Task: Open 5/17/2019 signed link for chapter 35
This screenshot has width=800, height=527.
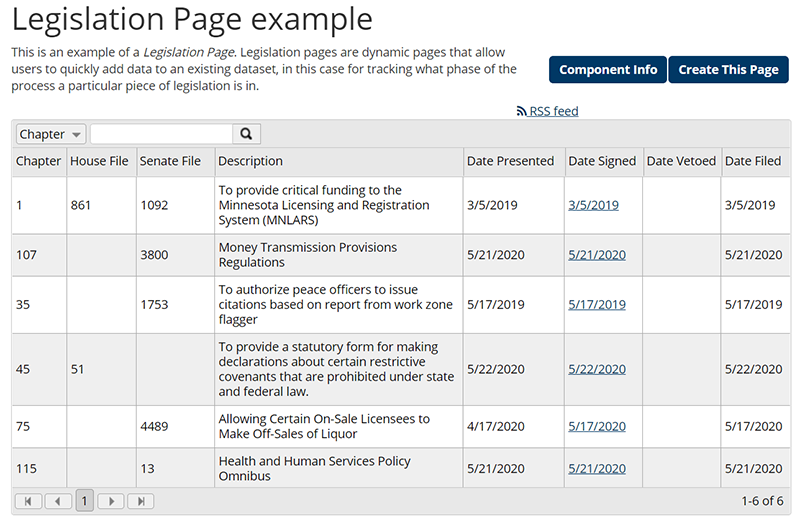Action: [x=597, y=305]
